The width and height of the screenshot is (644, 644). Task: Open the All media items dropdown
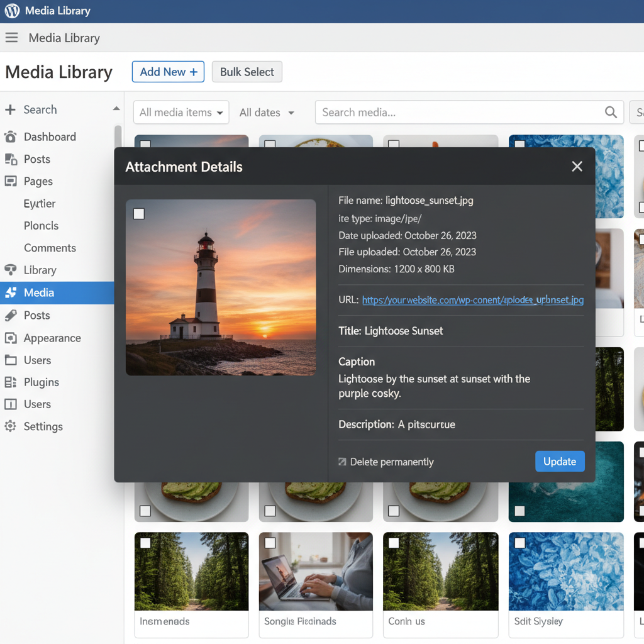181,112
